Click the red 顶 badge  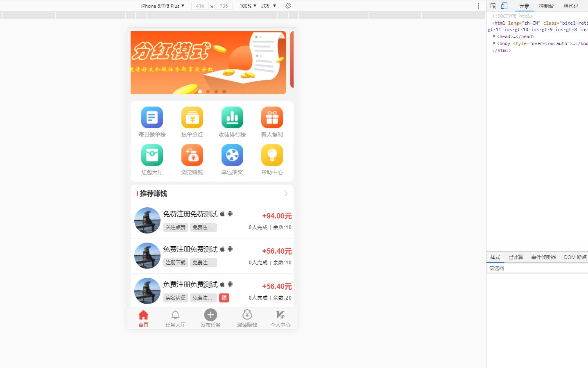click(x=224, y=298)
